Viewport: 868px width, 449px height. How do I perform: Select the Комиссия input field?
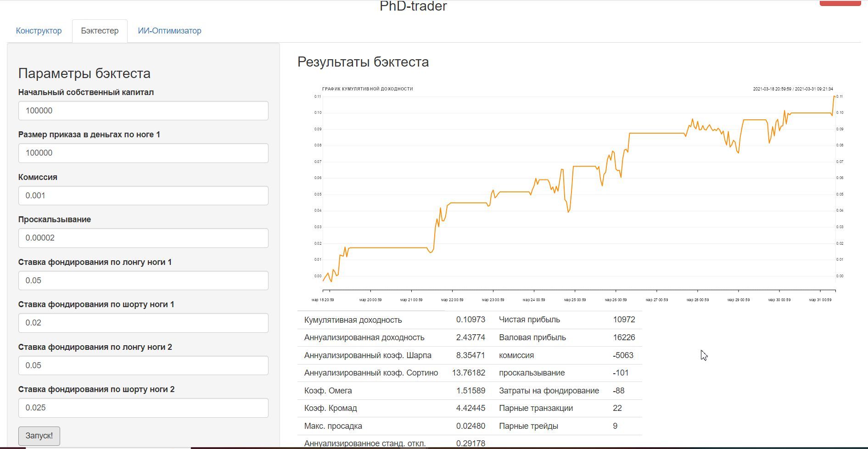click(x=143, y=196)
